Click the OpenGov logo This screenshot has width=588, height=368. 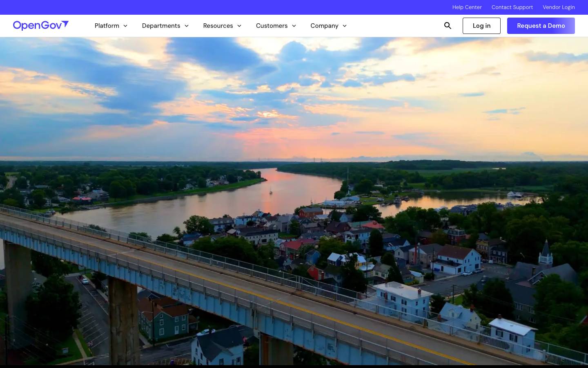[x=41, y=25]
